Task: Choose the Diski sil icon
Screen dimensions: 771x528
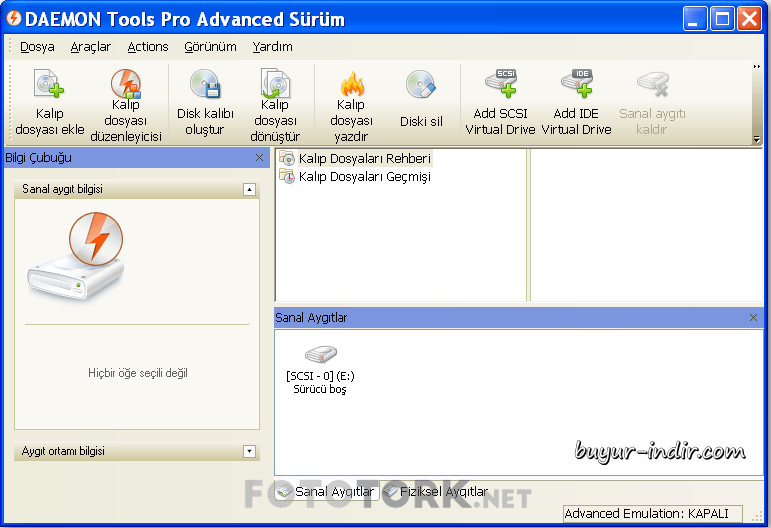Action: 421,84
